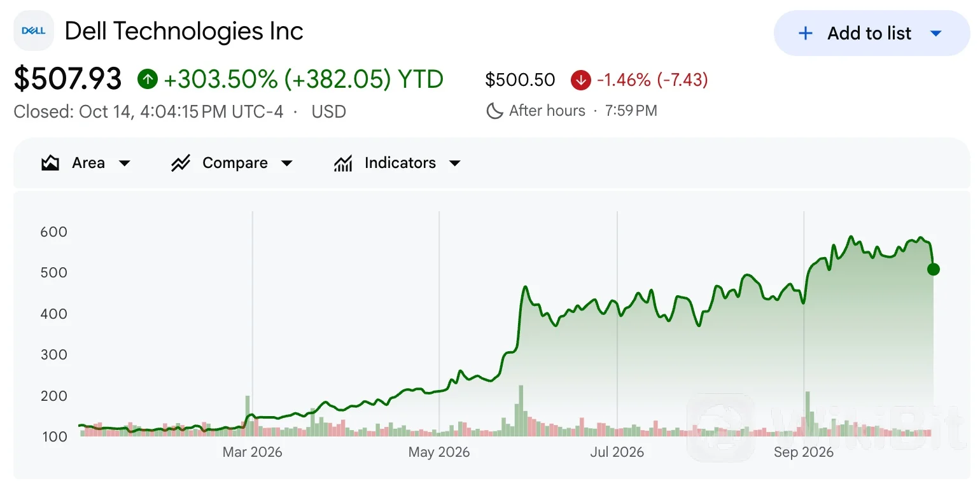Click the May 2026 axis label
The image size is (980, 481).
coord(439,452)
